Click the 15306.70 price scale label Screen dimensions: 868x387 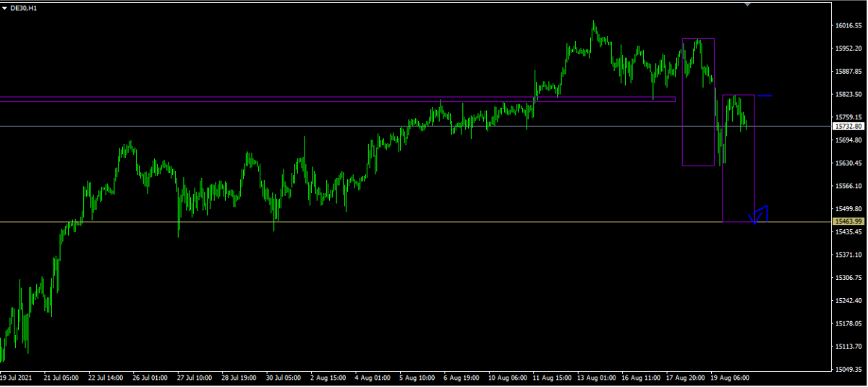(848, 278)
